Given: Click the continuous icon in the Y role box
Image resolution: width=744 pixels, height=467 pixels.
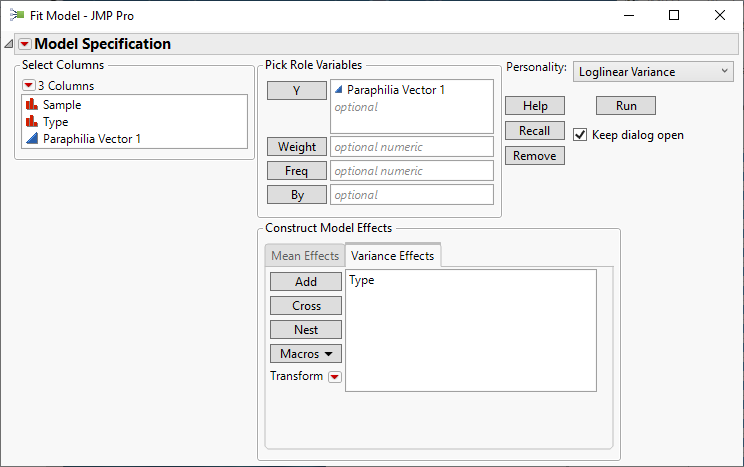Looking at the screenshot, I should coord(339,89).
